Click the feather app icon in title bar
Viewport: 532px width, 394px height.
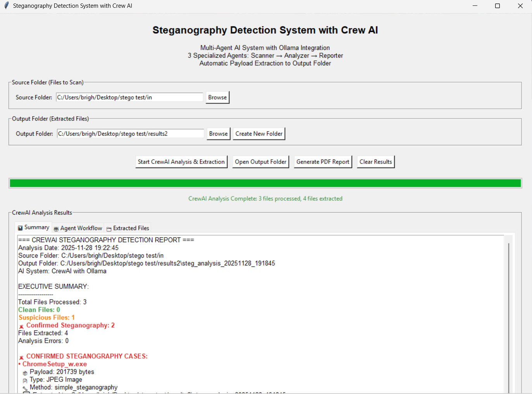6,6
